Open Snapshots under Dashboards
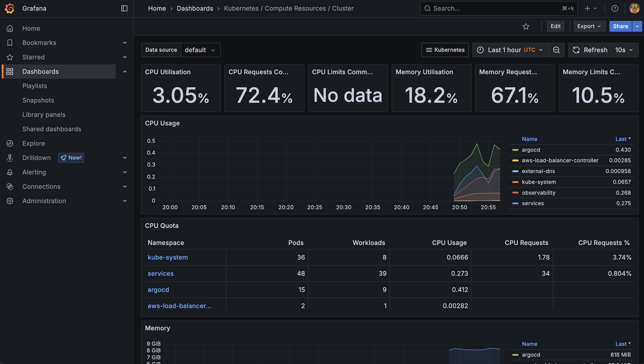 pos(38,100)
